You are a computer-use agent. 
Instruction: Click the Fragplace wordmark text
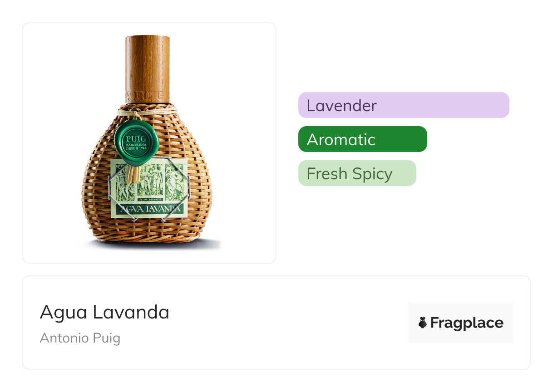[x=467, y=323]
